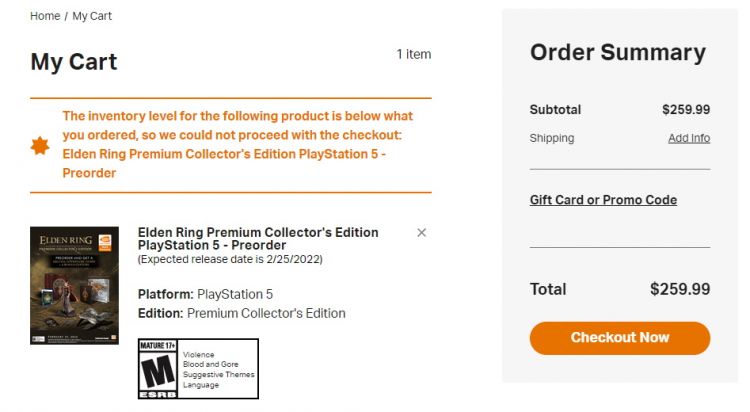Expand Gift Card or Promo Code
750x412 pixels.
point(603,200)
